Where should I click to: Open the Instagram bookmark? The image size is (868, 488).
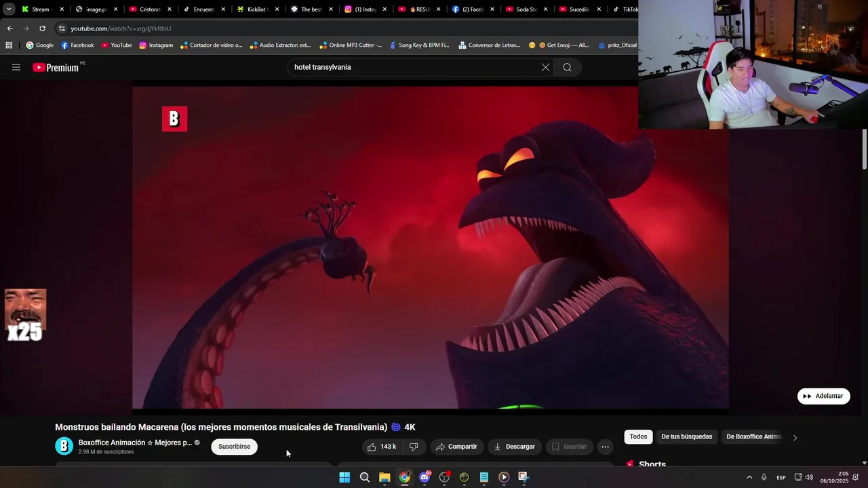tap(156, 45)
